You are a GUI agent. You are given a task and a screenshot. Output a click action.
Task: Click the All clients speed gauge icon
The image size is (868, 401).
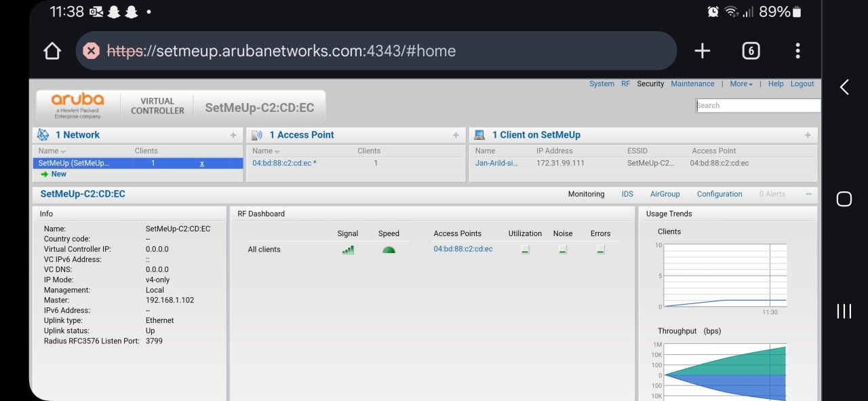(389, 250)
